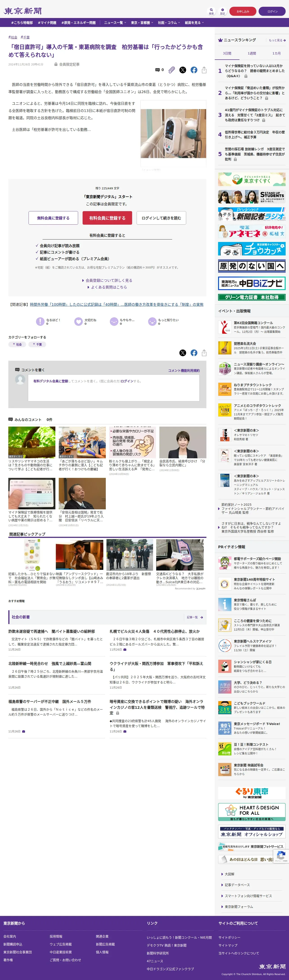Open もっと見る in news ranking
Viewport: 289px width, 980px height.
[x=277, y=40]
